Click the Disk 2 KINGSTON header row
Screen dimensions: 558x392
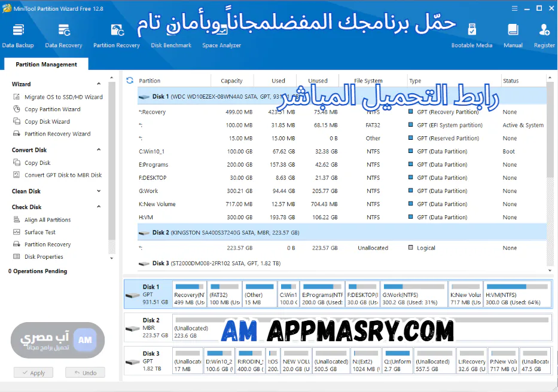[x=342, y=232]
